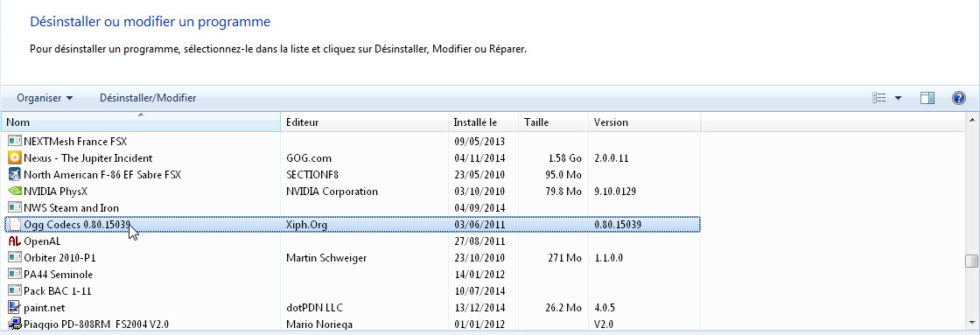Click the paint.net application icon
Screen dimensions: 980x335
coord(14,308)
